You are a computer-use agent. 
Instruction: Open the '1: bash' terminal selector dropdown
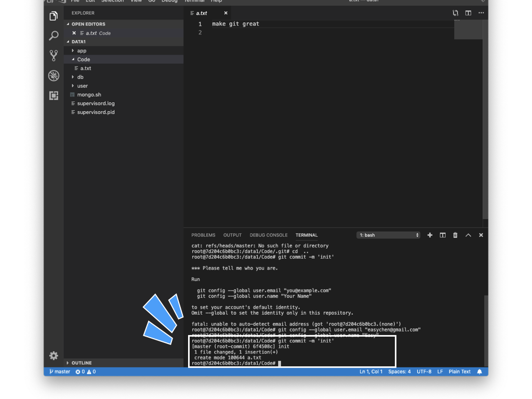tap(388, 235)
